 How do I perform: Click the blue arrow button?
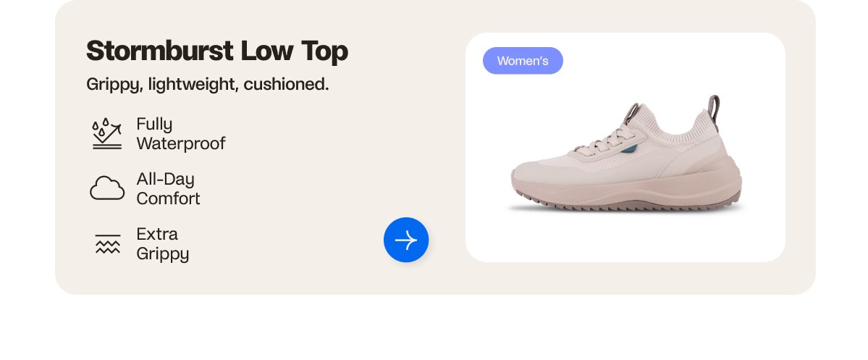pos(406,240)
